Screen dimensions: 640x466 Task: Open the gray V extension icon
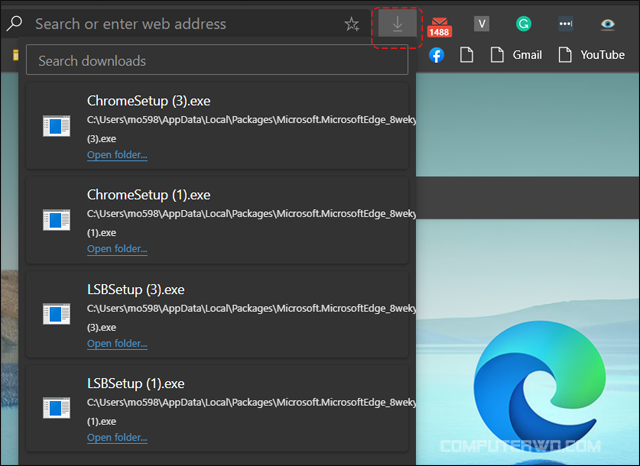click(x=481, y=24)
